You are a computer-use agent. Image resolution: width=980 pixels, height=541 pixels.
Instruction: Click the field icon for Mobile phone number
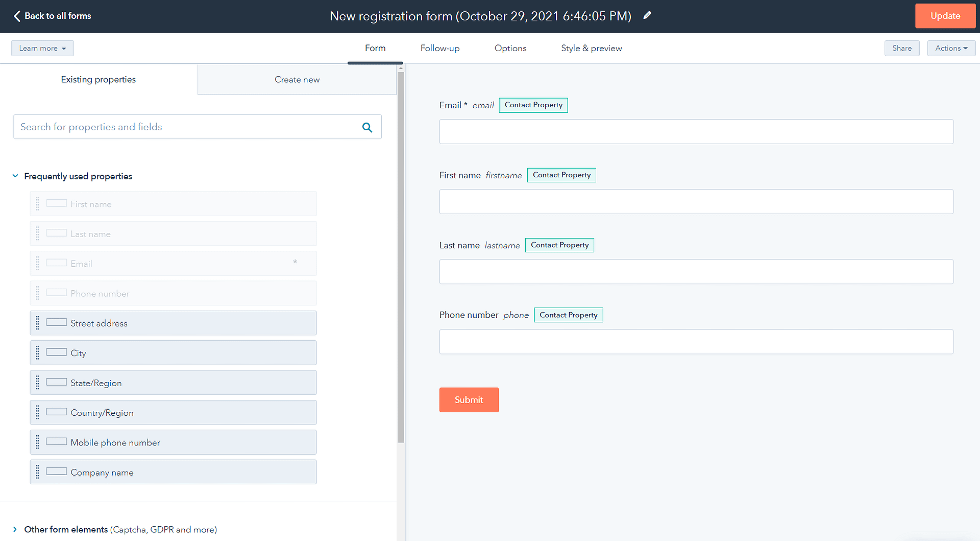[x=56, y=442]
